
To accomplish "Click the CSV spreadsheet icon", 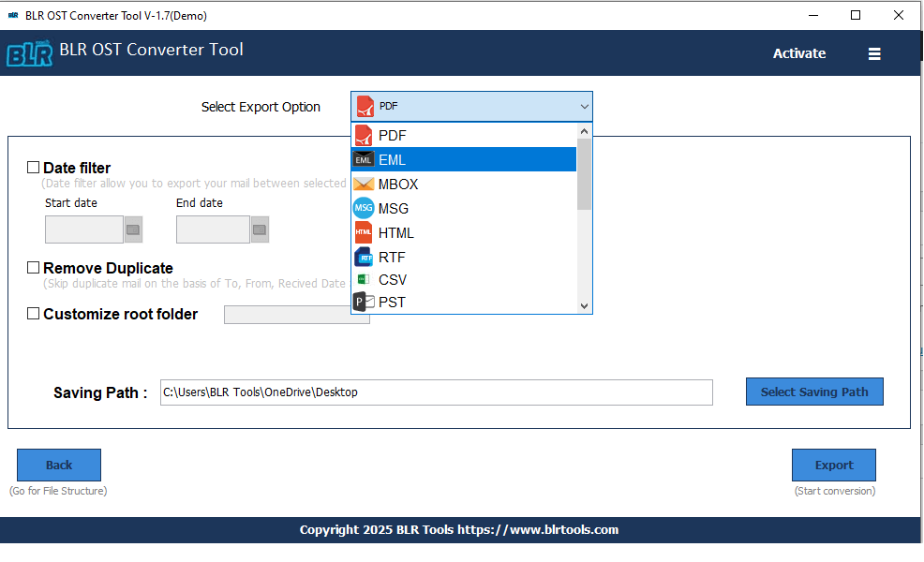I will pos(364,279).
